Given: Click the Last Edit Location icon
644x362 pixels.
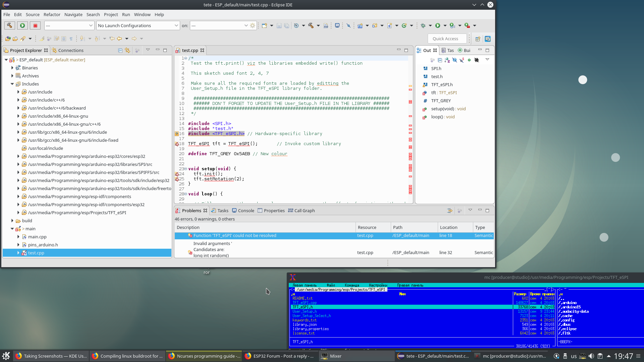Looking at the screenshot, I should (112, 39).
